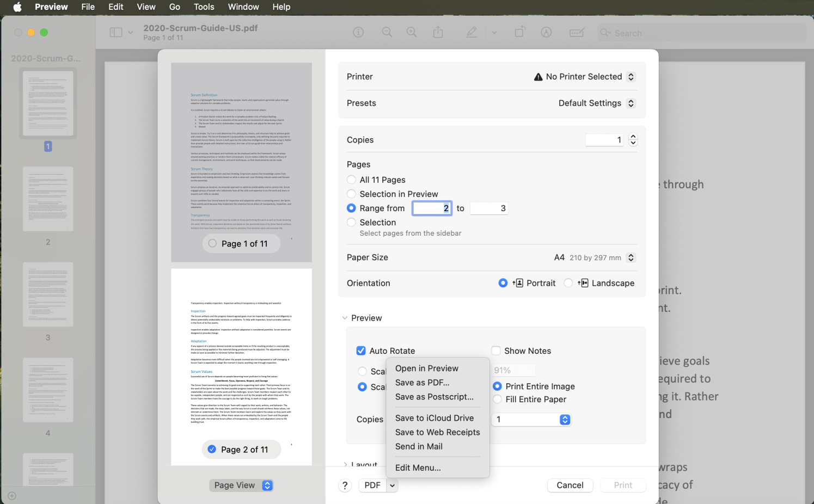Choose Save as PDF from the menu
Image resolution: width=814 pixels, height=504 pixels.
coord(423,383)
